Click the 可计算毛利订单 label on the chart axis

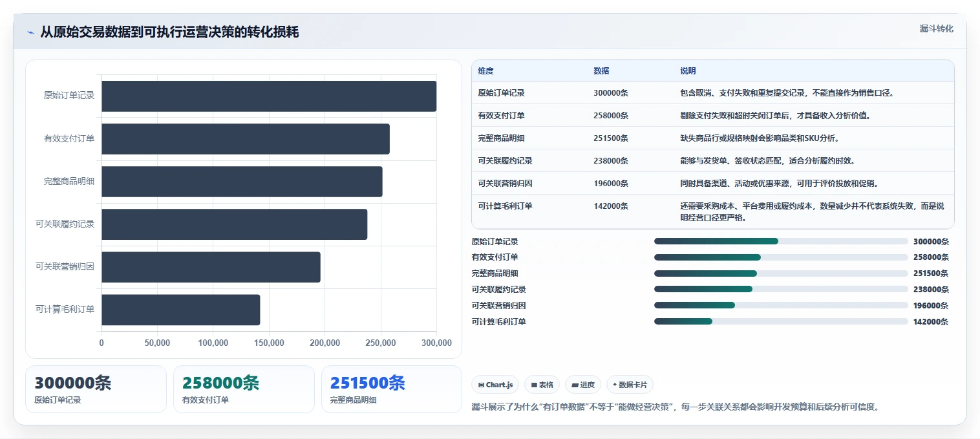click(65, 310)
